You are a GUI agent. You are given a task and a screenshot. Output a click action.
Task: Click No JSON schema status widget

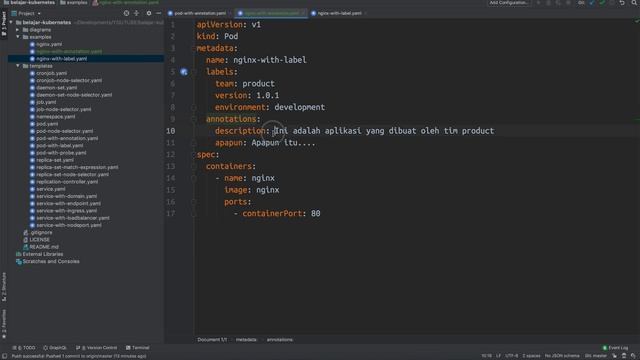[x=562, y=356]
